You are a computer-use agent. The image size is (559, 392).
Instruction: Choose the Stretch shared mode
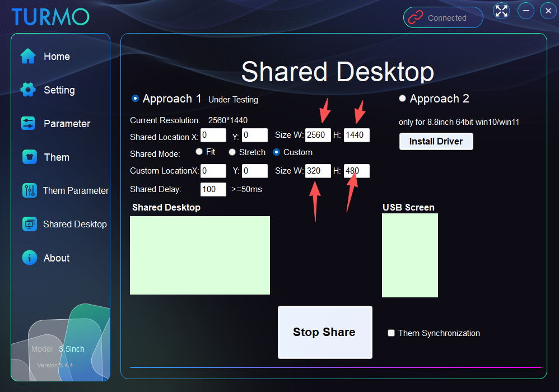232,152
